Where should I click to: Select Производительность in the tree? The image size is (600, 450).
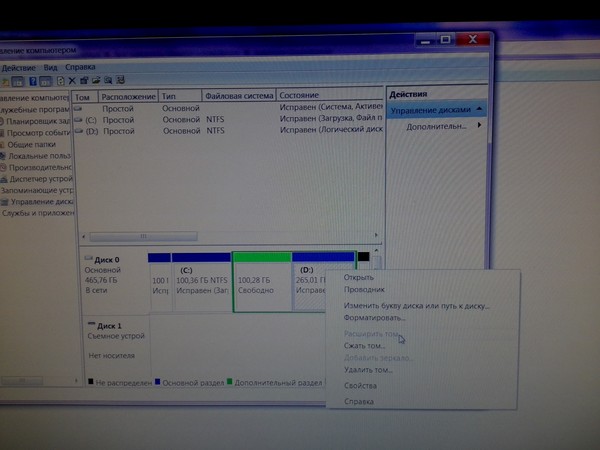tap(40, 167)
